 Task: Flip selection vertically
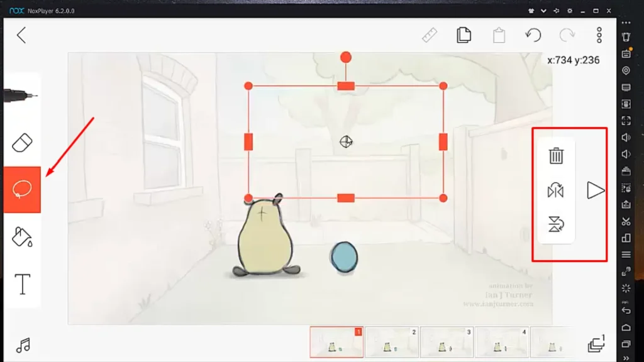(556, 224)
